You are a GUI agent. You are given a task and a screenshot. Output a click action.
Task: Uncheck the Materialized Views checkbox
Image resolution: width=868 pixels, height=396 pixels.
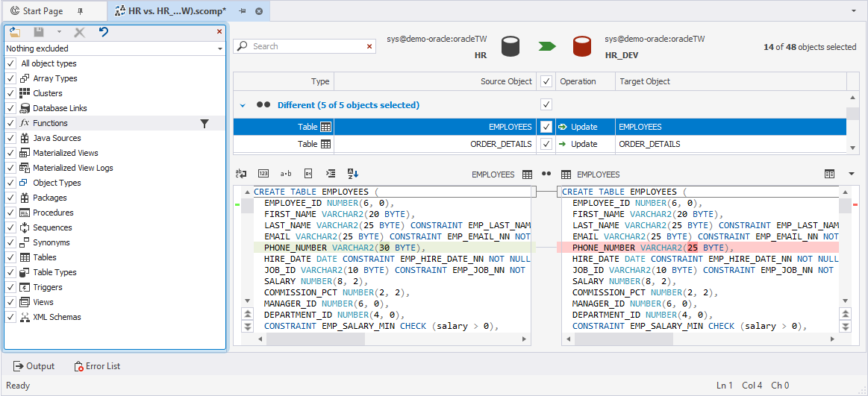point(11,153)
